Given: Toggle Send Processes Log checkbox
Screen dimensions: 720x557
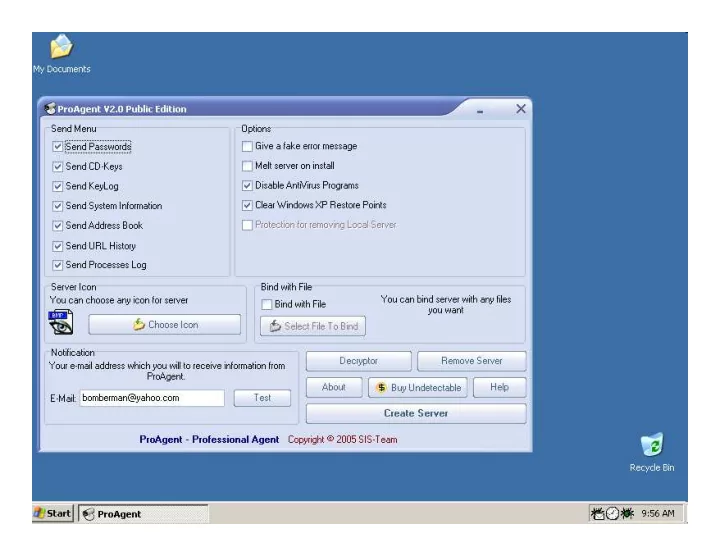Looking at the screenshot, I should [x=57, y=265].
